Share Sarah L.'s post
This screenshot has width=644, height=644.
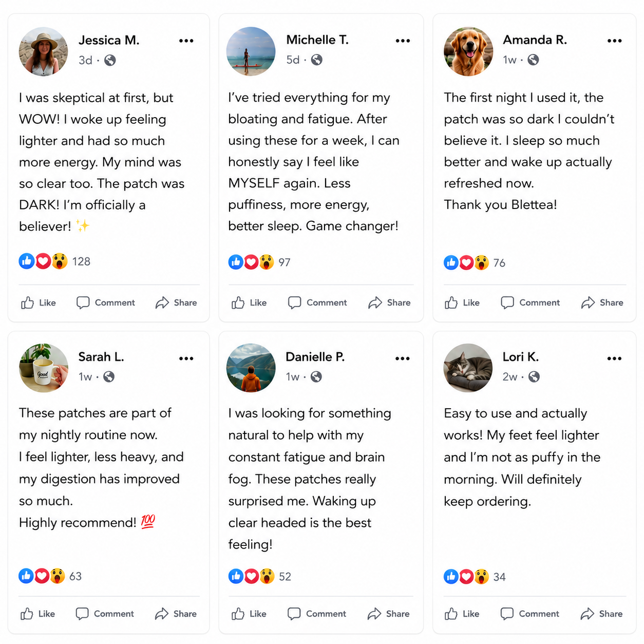[x=176, y=614]
